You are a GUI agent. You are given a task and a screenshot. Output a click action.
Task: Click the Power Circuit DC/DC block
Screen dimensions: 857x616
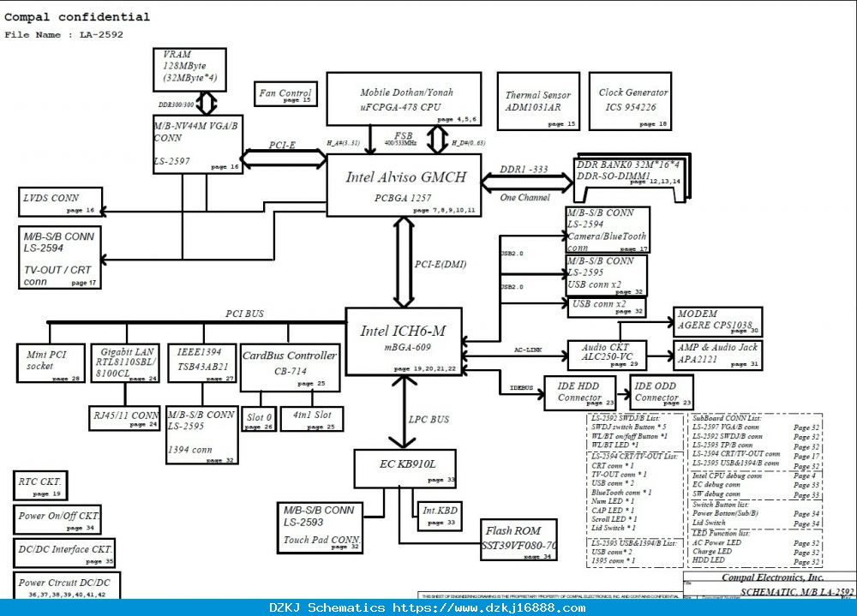[x=67, y=586]
